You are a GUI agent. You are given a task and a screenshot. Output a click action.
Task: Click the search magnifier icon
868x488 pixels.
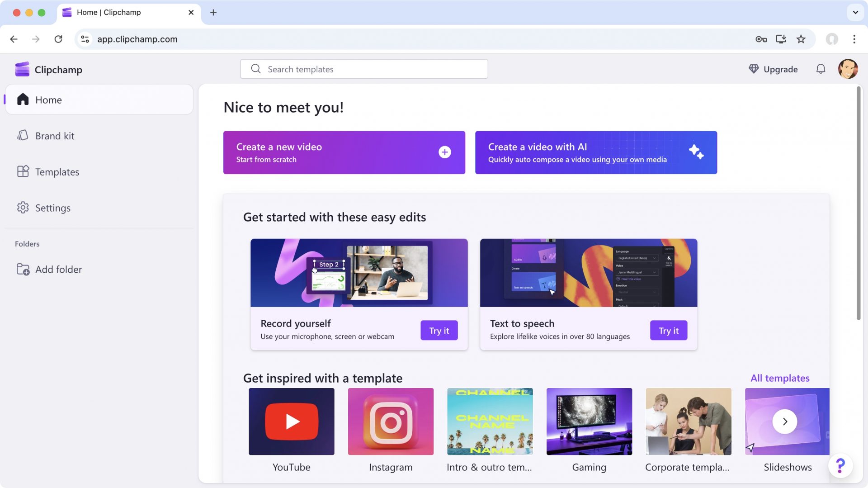pyautogui.click(x=256, y=69)
